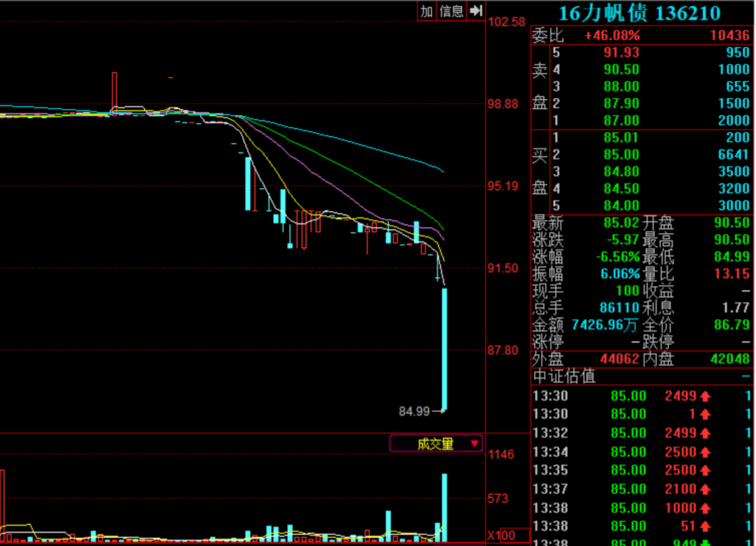The height and width of the screenshot is (546, 756).
Task: Click the 内盘 value 42048
Action: pos(730,359)
